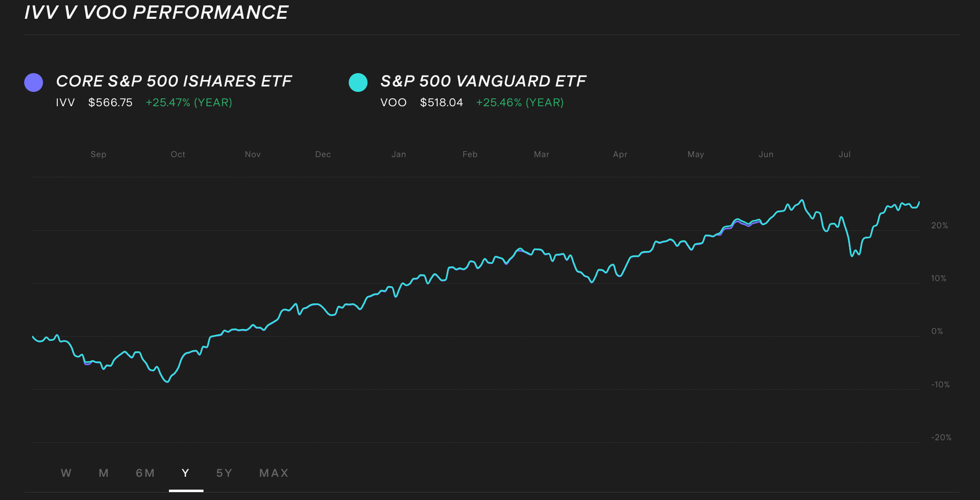Select the 6M time range
980x500 pixels.
(145, 473)
